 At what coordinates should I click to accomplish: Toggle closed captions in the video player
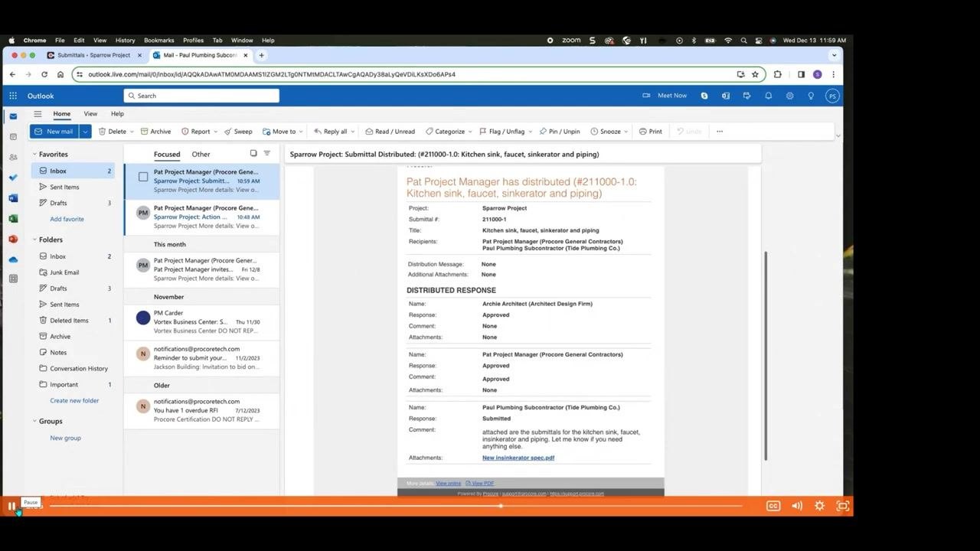(773, 506)
